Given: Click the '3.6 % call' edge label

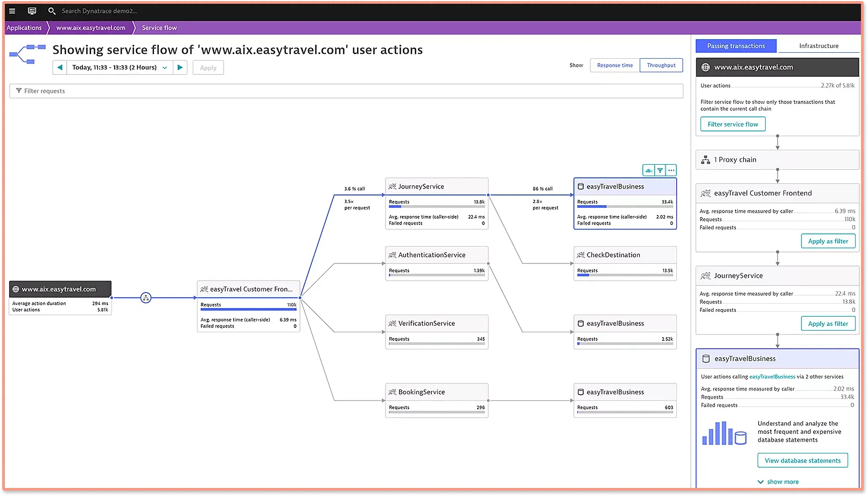Looking at the screenshot, I should coord(354,189).
